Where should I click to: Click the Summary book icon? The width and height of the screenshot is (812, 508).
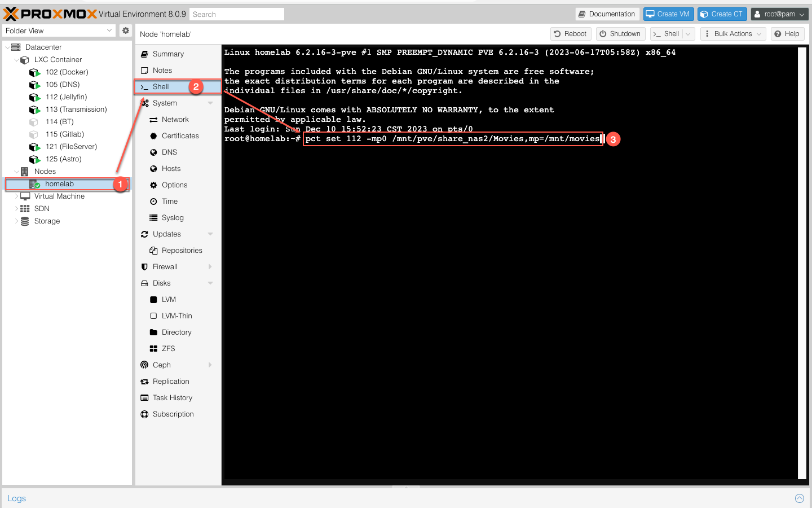click(144, 54)
